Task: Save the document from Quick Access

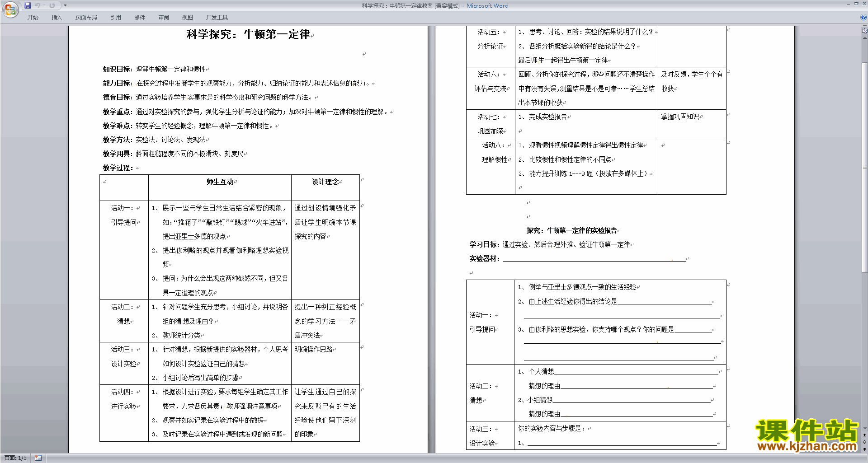Action: (28, 5)
